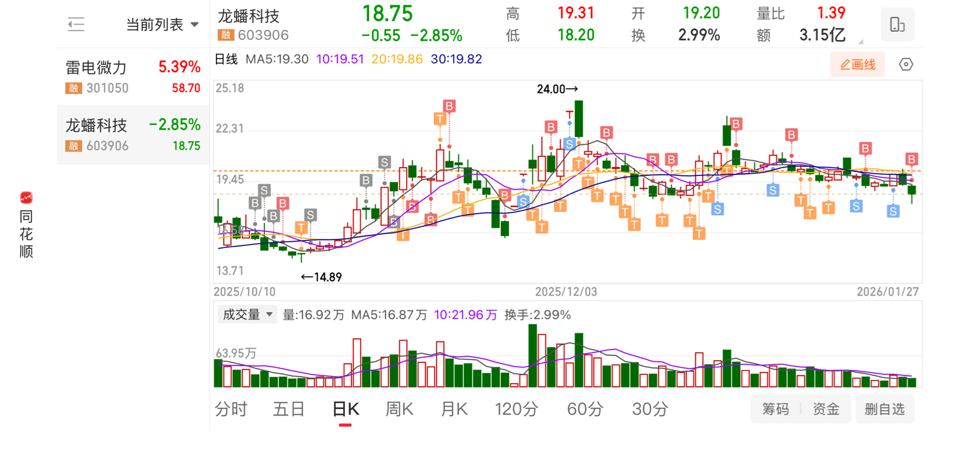Click the 换手:2.99% readout in volume panel
The image size is (980, 452).
538,315
